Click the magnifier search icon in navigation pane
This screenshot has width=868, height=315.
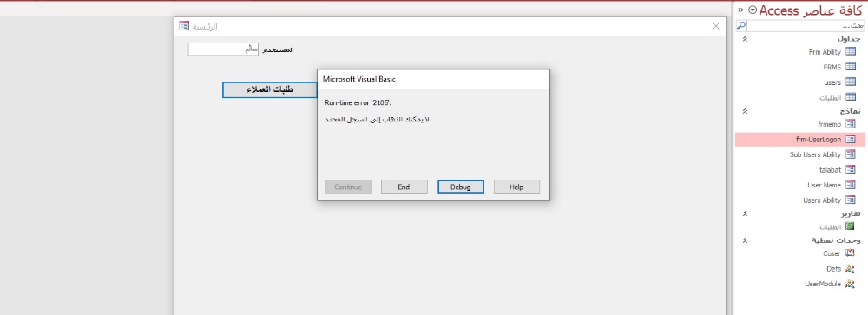pos(741,26)
